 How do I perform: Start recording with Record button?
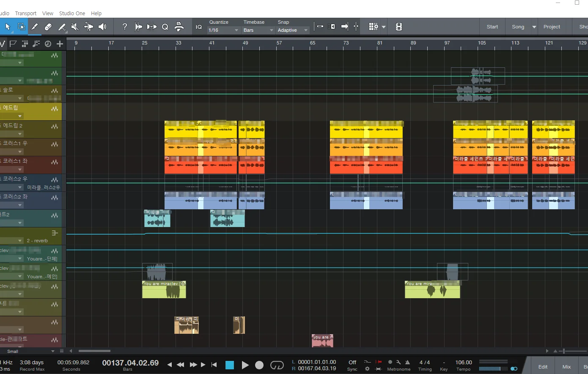[259, 365]
